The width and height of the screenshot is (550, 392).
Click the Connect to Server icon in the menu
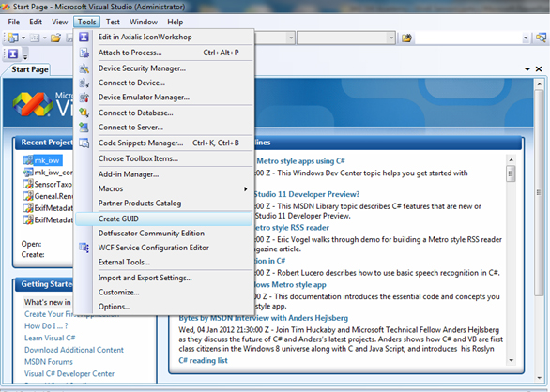tap(84, 128)
